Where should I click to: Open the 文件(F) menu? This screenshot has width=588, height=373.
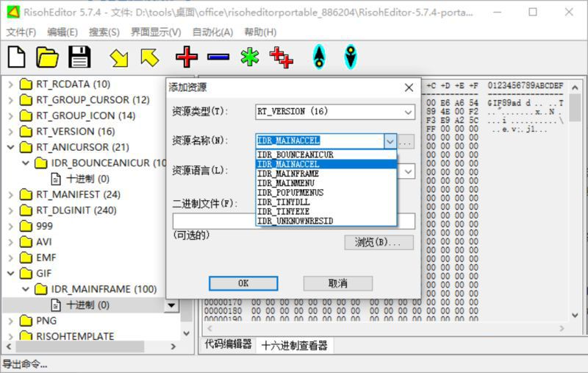click(x=21, y=32)
